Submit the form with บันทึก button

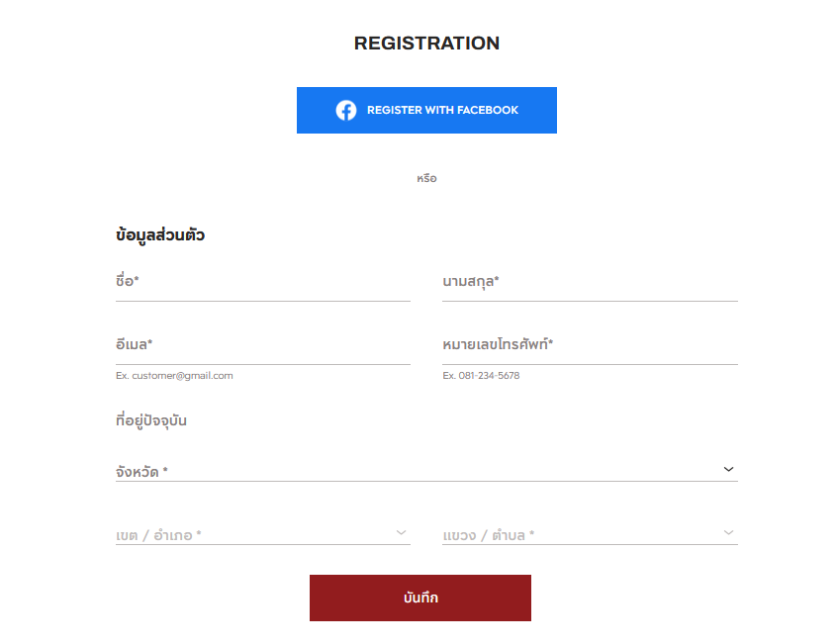click(x=420, y=598)
